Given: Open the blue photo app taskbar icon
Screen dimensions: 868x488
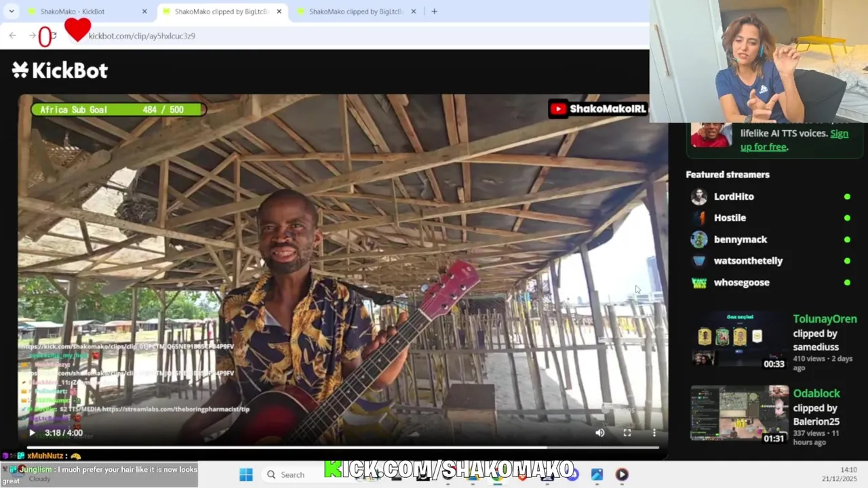Looking at the screenshot, I should click(x=597, y=474).
